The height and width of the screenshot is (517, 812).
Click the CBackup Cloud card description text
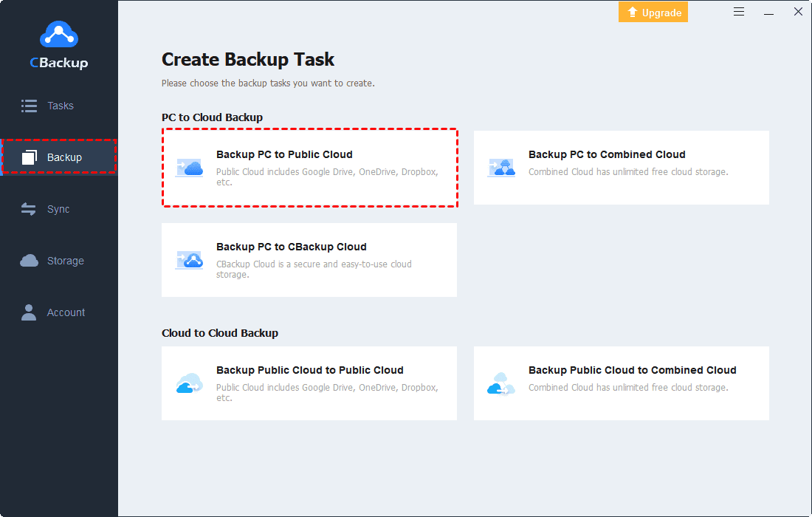pos(314,269)
